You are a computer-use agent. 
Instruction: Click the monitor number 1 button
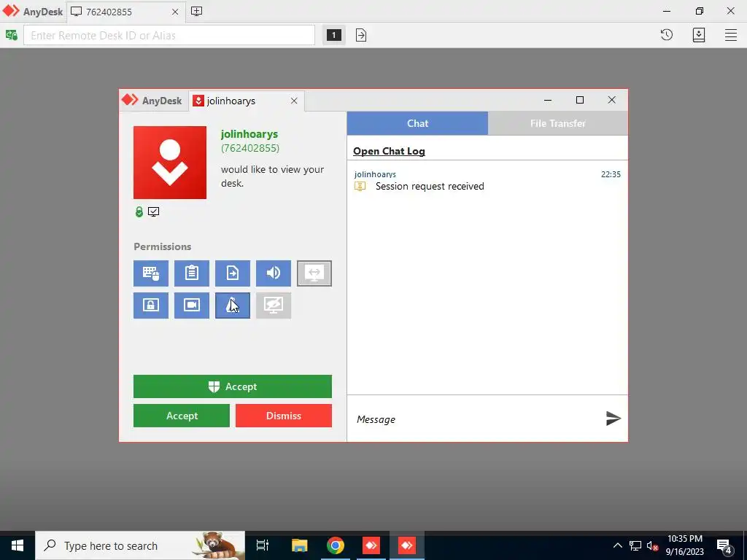point(333,35)
